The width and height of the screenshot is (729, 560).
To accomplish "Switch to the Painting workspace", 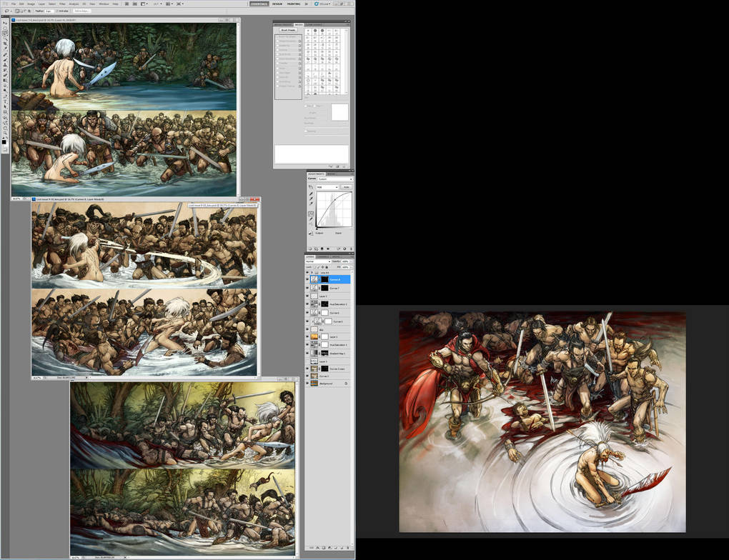I will point(294,4).
